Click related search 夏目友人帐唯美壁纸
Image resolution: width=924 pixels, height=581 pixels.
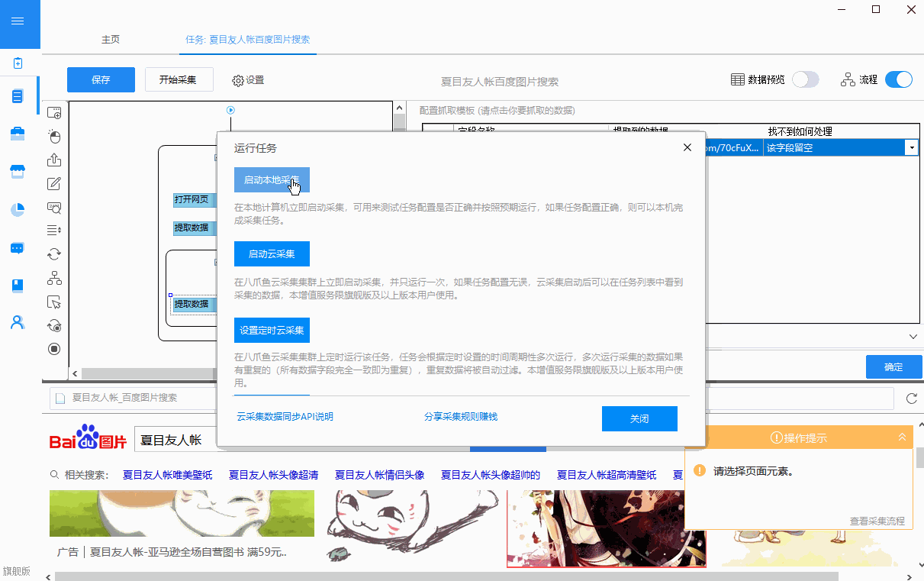tap(167, 475)
